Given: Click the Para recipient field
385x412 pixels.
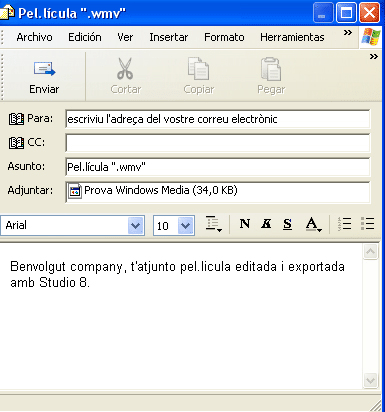Looking at the screenshot, I should 218,119.
